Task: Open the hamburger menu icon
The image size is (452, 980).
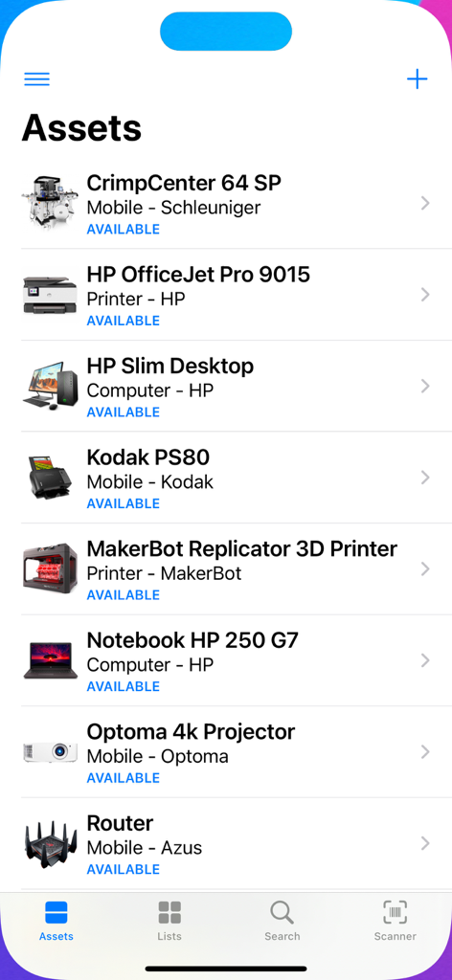Action: pyautogui.click(x=37, y=79)
